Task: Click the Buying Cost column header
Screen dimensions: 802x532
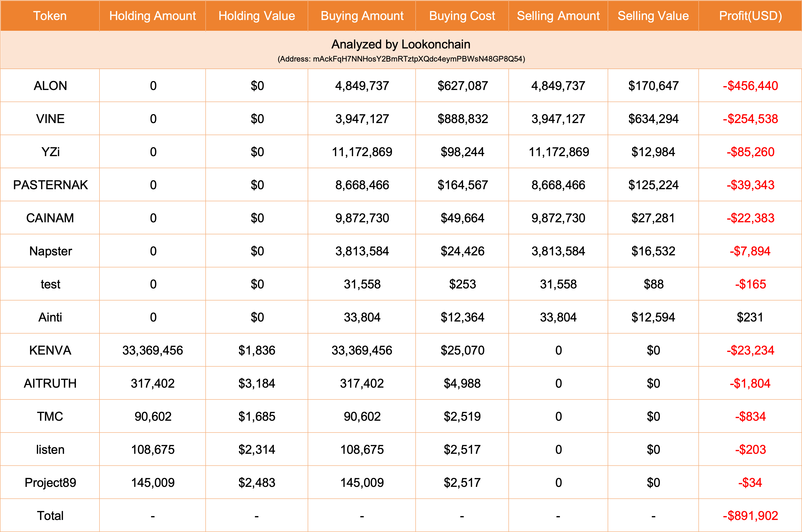Action: [462, 16]
